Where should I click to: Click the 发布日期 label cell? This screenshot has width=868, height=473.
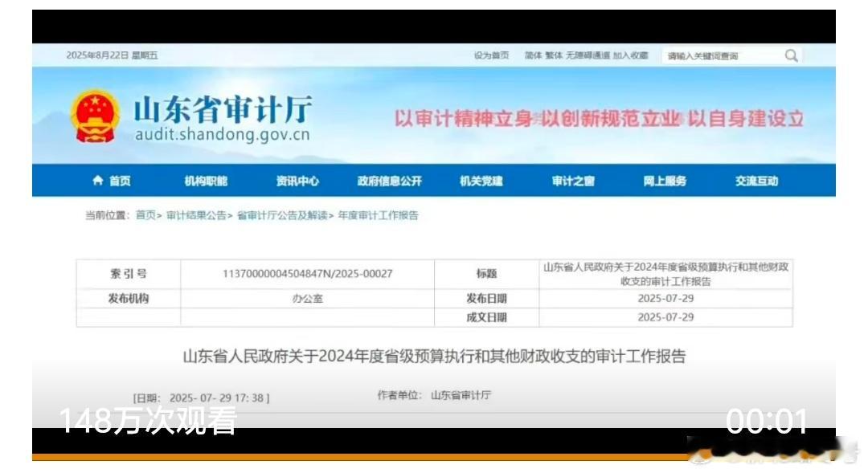click(x=486, y=299)
